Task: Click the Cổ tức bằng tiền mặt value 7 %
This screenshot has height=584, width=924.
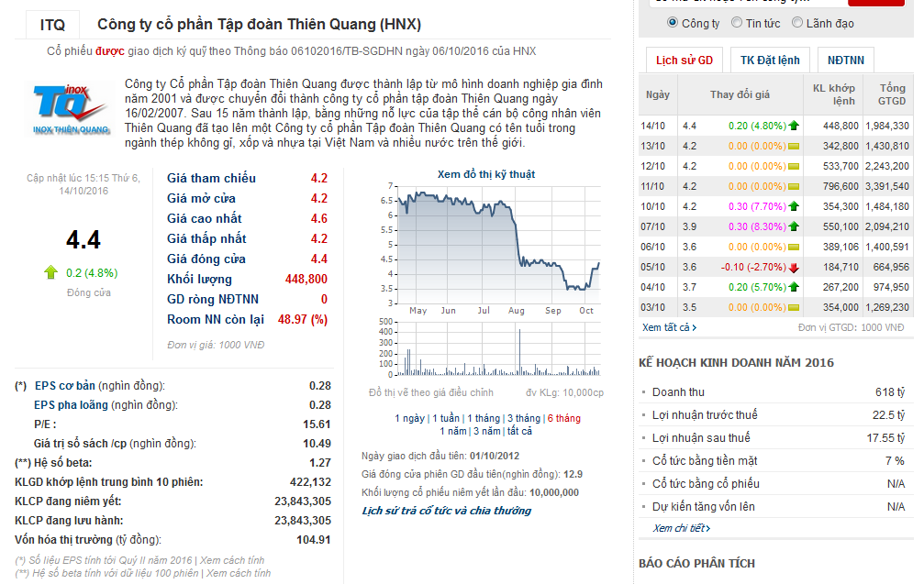Action: pos(895,461)
